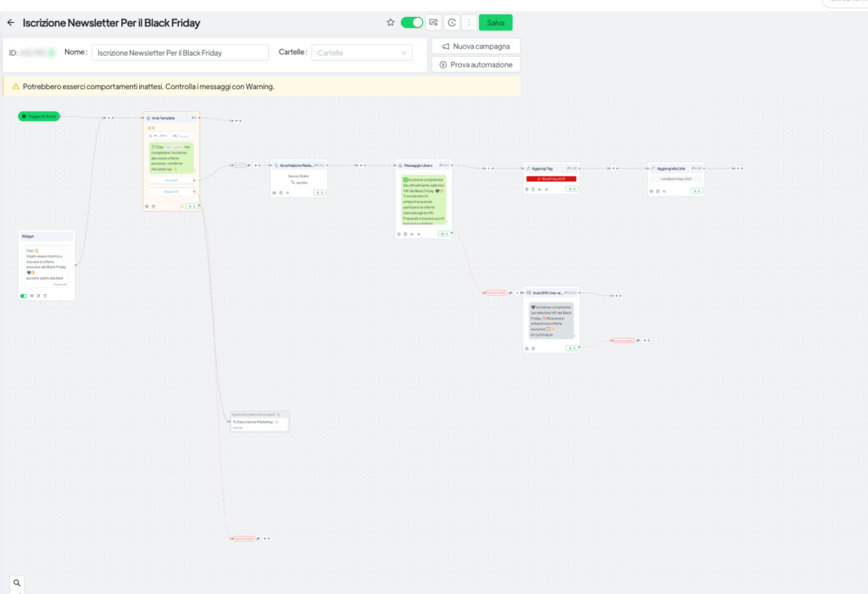Click the Nuova campagna button

(x=476, y=46)
